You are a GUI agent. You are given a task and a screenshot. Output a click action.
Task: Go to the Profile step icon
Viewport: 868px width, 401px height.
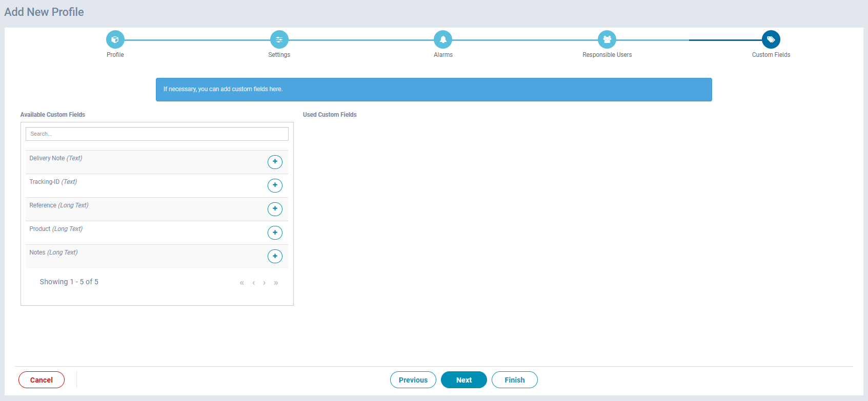115,39
